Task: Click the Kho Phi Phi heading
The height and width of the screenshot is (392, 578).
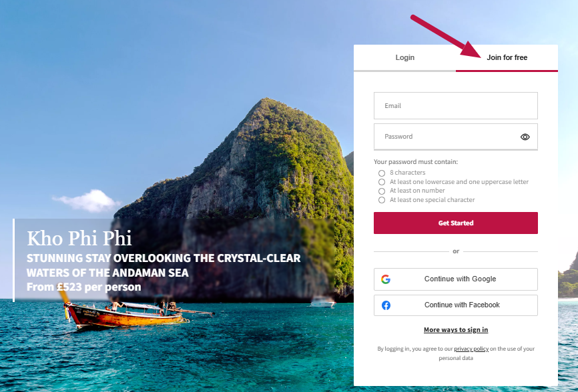Action: pos(79,238)
